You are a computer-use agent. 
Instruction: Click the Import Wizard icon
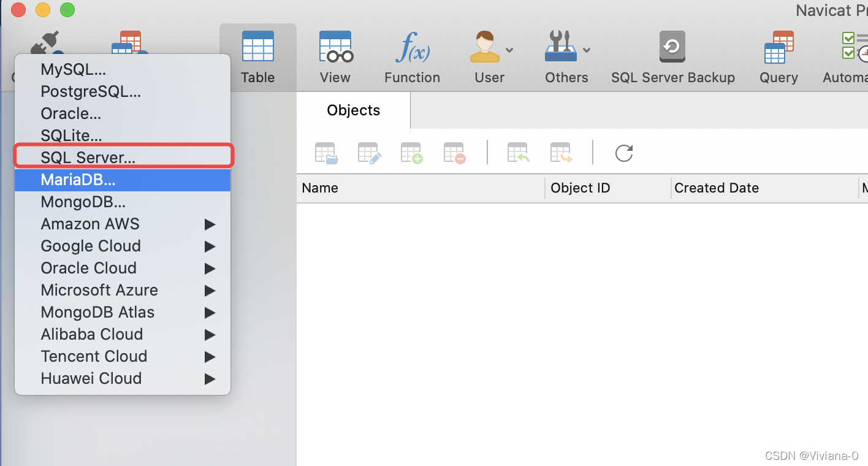coord(519,153)
